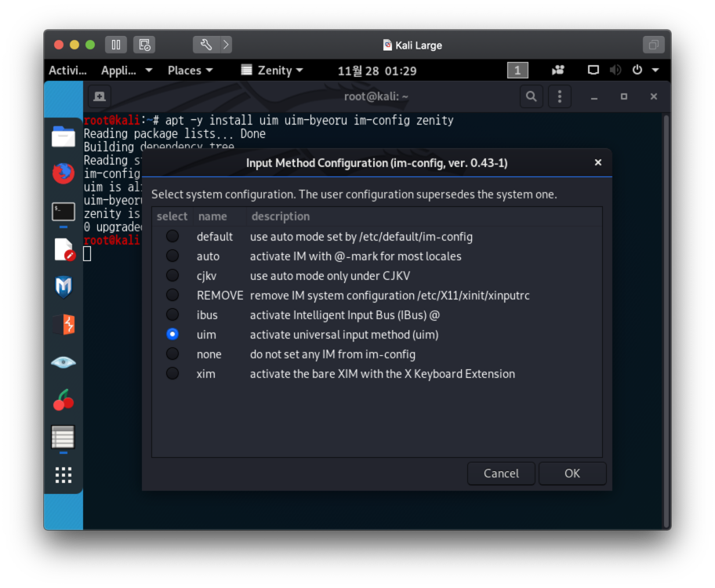Open the Zenity app menu

(272, 71)
